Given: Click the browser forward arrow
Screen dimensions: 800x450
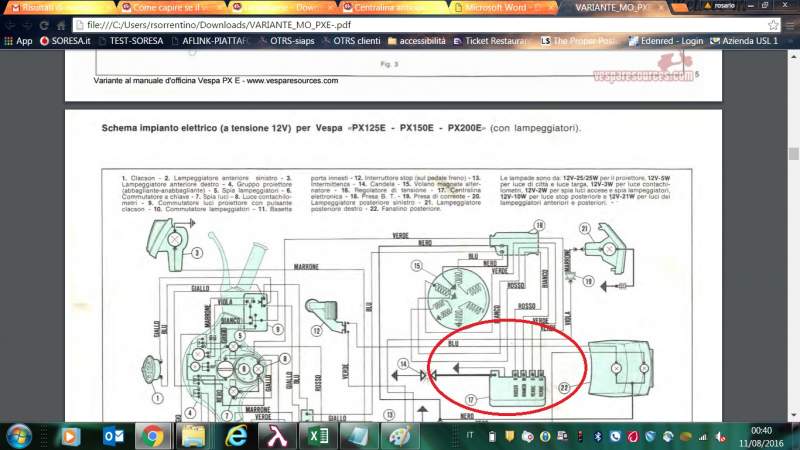Looking at the screenshot, I should point(27,25).
